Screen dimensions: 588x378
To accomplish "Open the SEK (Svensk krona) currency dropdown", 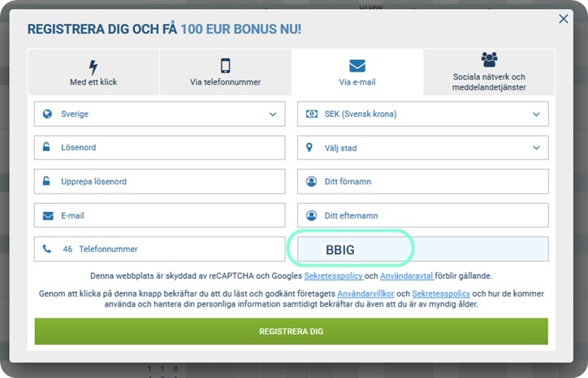I will point(423,114).
